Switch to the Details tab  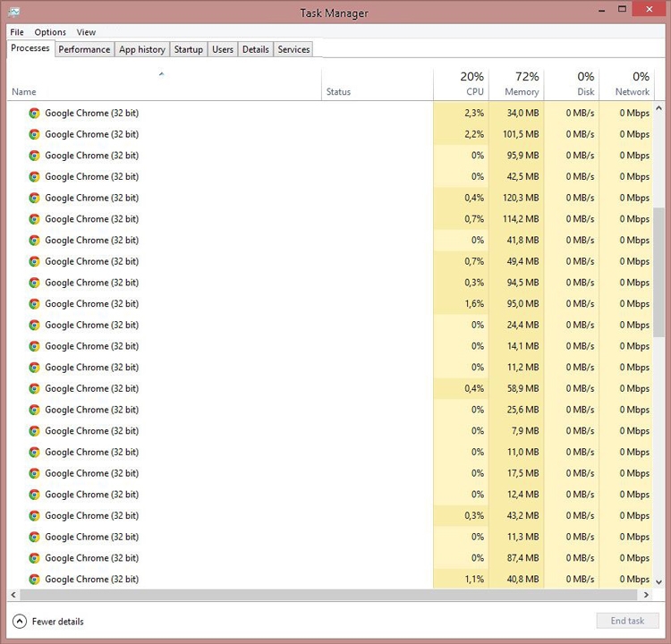pyautogui.click(x=256, y=49)
